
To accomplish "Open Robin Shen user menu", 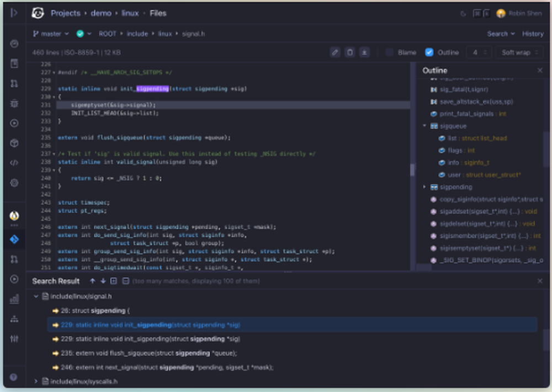I will pyautogui.click(x=519, y=13).
